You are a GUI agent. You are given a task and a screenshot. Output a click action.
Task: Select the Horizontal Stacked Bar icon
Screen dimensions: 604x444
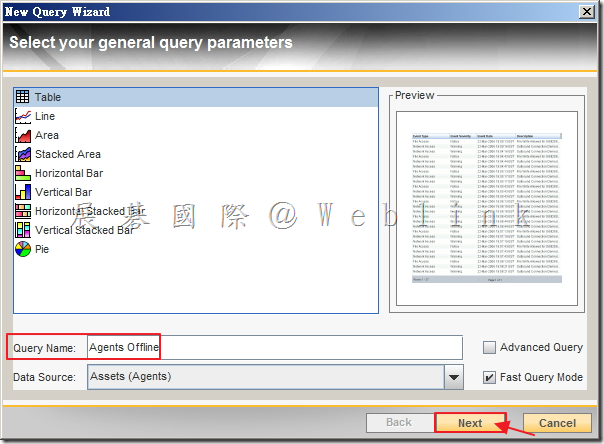[x=23, y=211]
